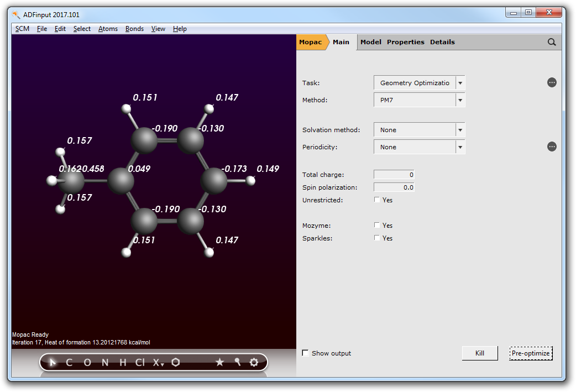Screen dimensions: 576x392
Task: Enable the Unrestricted checkbox
Action: 377,200
